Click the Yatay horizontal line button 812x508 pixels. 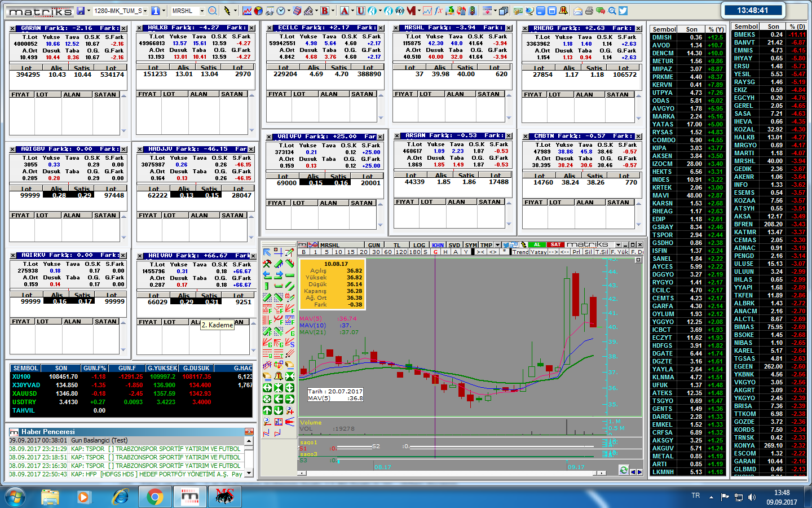pos(539,252)
